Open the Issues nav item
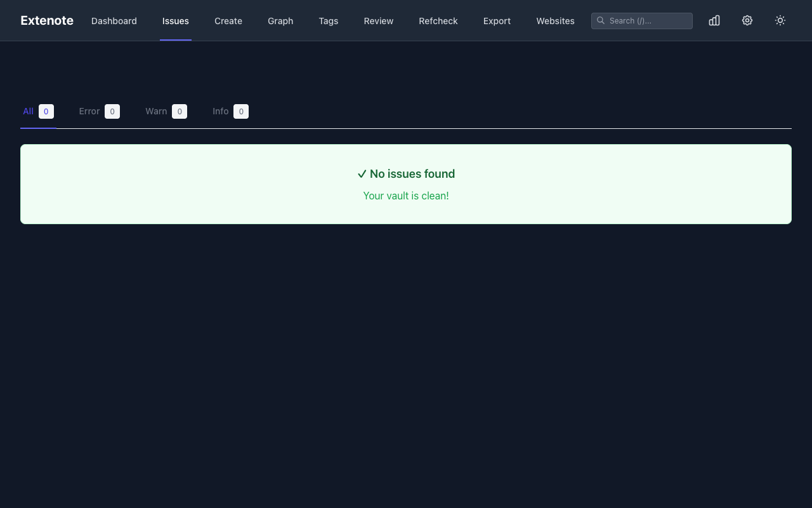Screen dimensions: 812x508 pos(176,21)
